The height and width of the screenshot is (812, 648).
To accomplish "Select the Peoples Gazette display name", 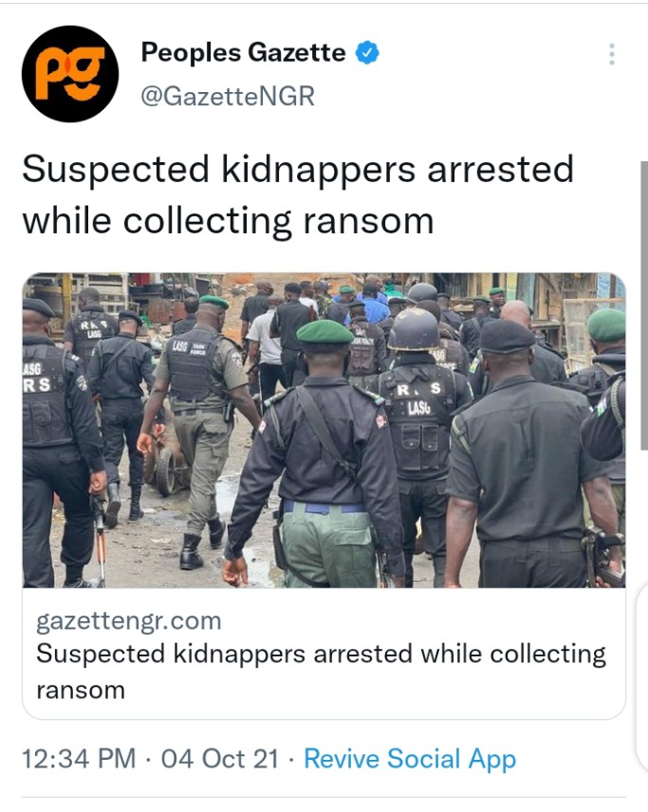I will [x=243, y=52].
